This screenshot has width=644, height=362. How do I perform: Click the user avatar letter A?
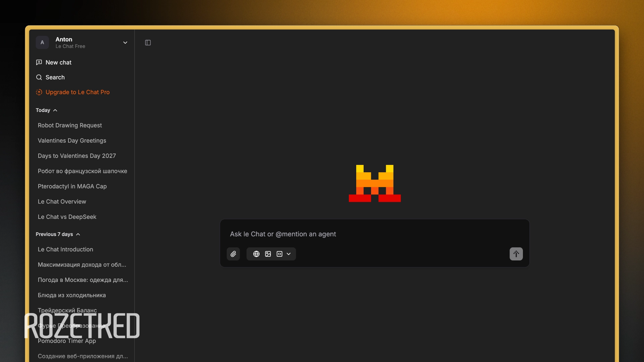point(42,43)
